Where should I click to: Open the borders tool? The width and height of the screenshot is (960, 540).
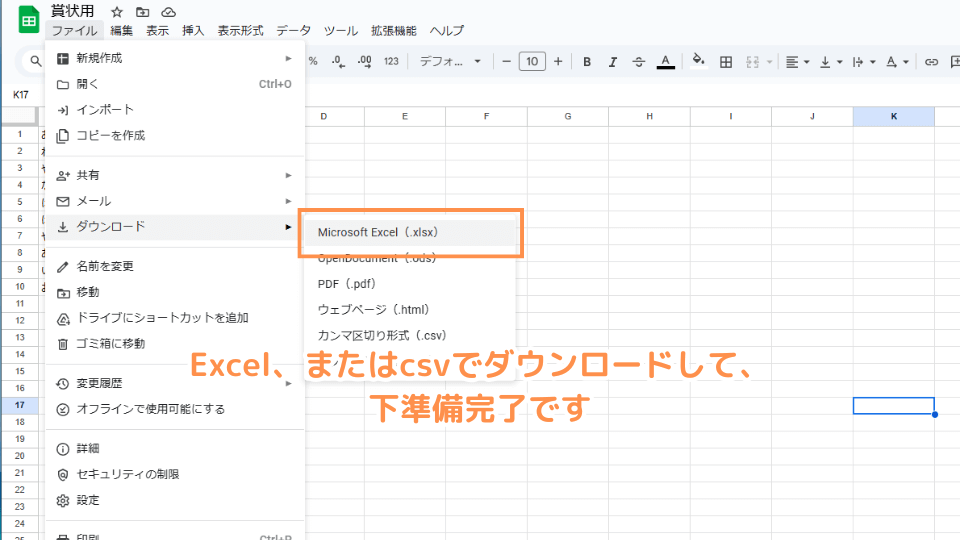tap(726, 61)
